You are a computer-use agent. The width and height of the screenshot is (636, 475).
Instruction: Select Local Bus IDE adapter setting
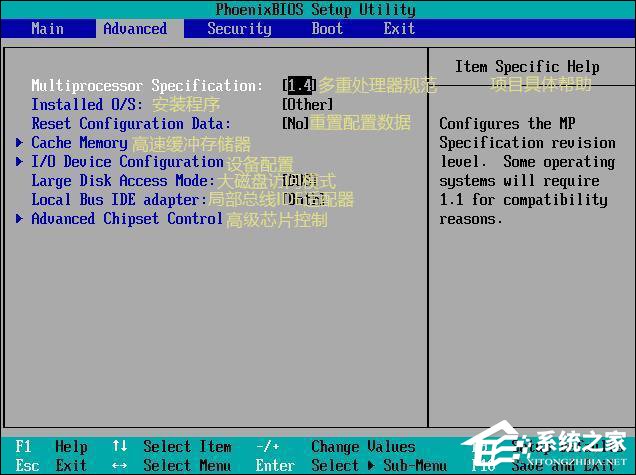[x=118, y=200]
